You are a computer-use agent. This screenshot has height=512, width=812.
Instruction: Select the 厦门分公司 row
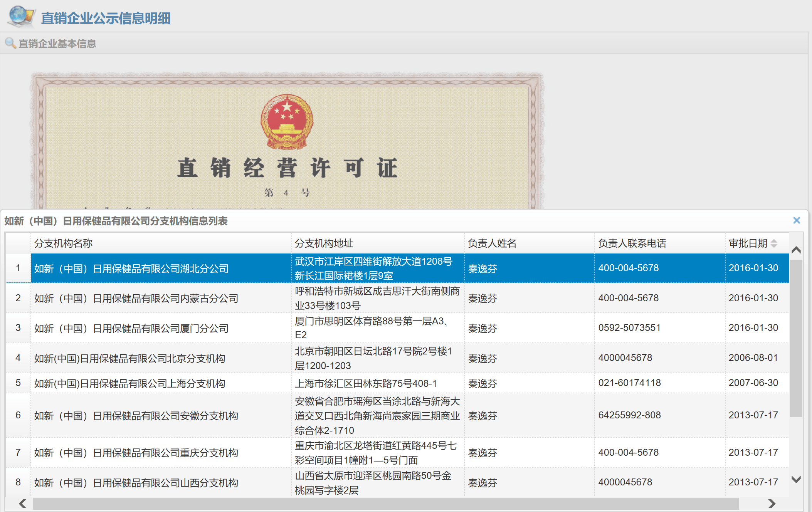point(397,328)
